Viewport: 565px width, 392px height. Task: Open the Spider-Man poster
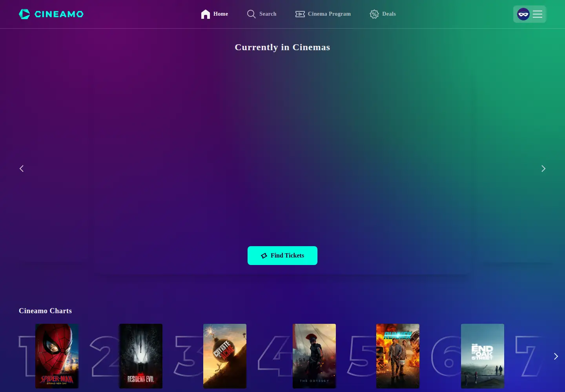tap(57, 356)
